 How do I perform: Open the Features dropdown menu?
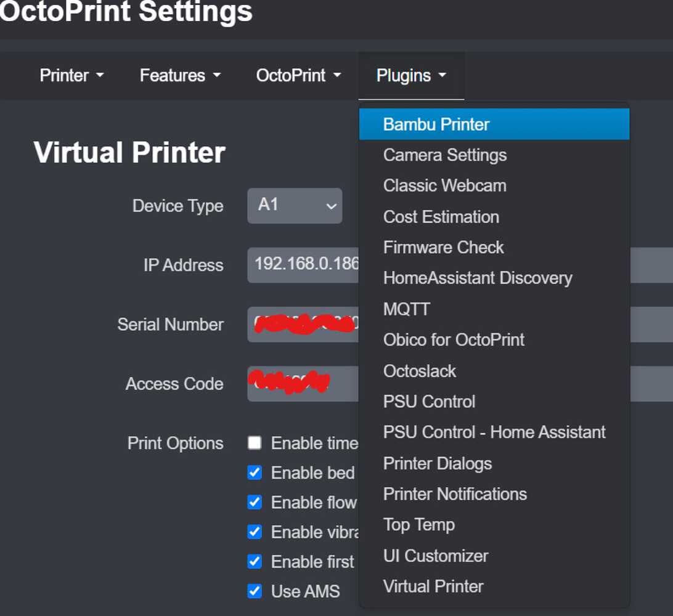[x=179, y=75]
